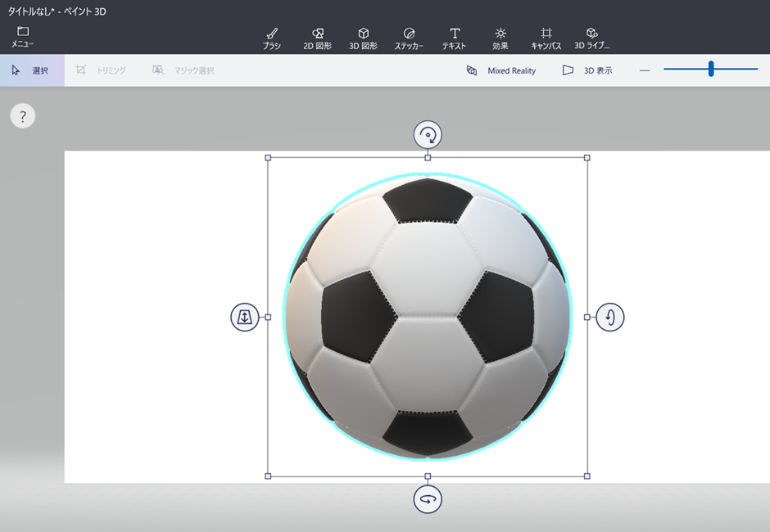Image resolution: width=770 pixels, height=532 pixels.
Task: Click the bottom-left selection box handle
Action: (268, 476)
